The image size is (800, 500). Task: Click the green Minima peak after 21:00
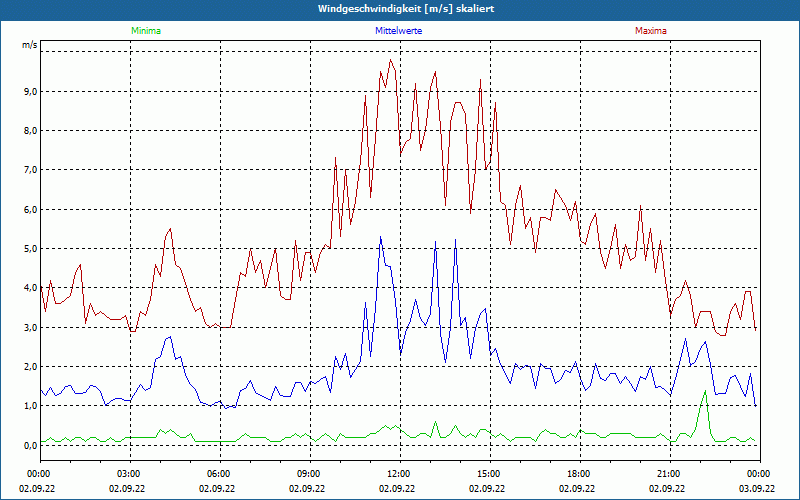point(704,392)
